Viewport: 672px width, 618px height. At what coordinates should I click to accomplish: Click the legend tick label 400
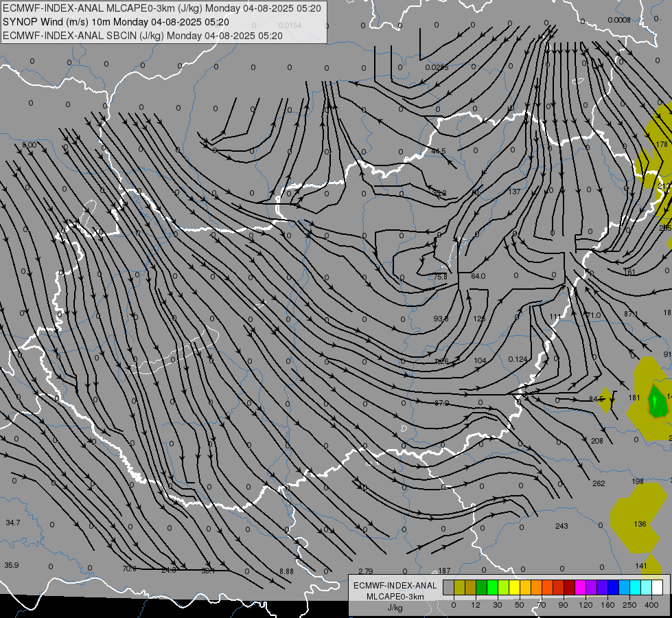click(651, 605)
